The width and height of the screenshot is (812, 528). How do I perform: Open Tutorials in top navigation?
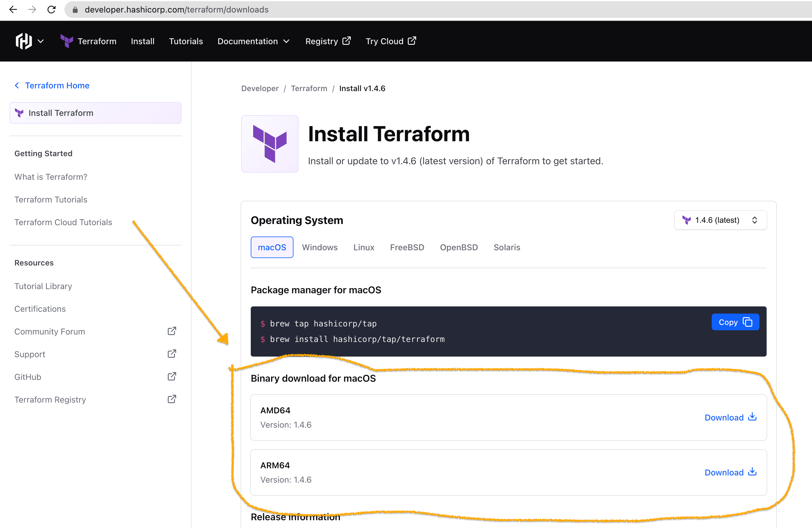(186, 41)
